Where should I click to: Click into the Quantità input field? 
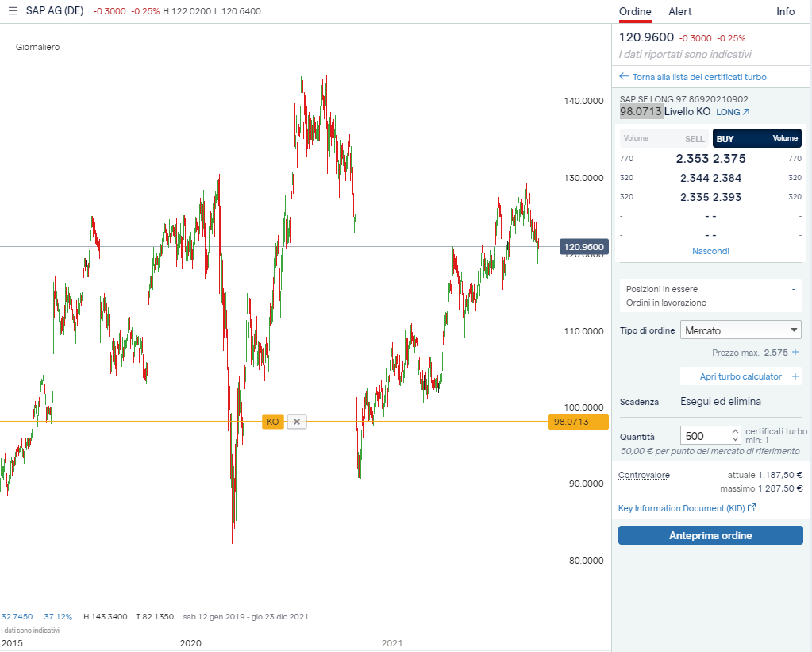704,436
